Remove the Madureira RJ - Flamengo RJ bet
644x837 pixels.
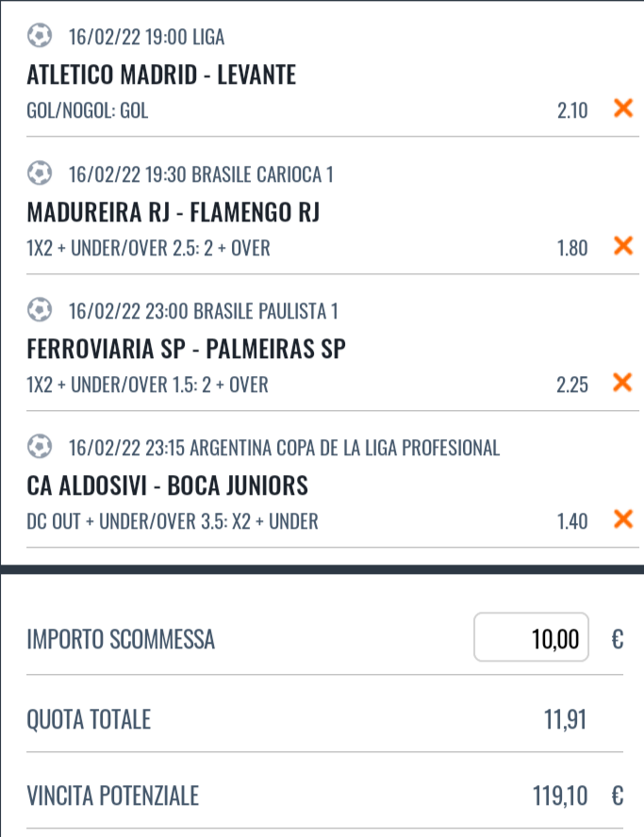tap(623, 246)
